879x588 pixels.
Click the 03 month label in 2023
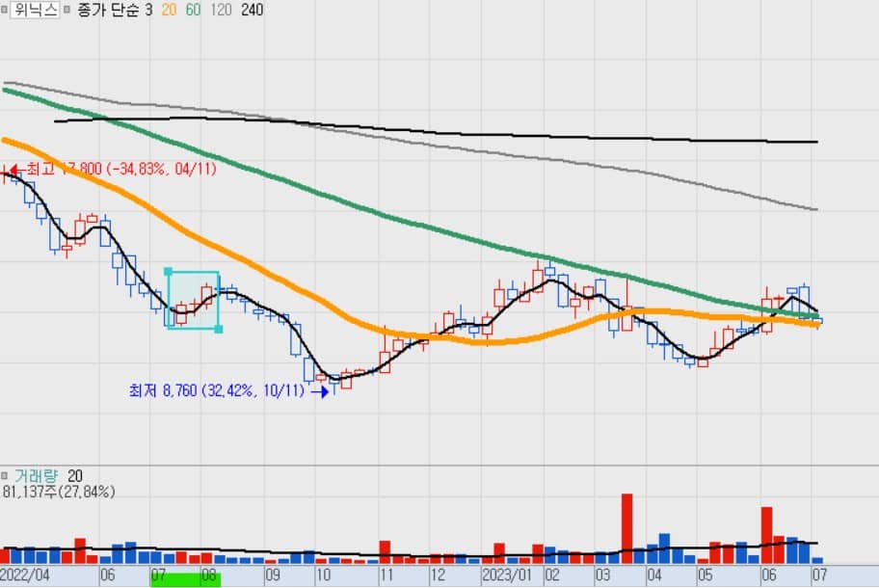click(602, 575)
